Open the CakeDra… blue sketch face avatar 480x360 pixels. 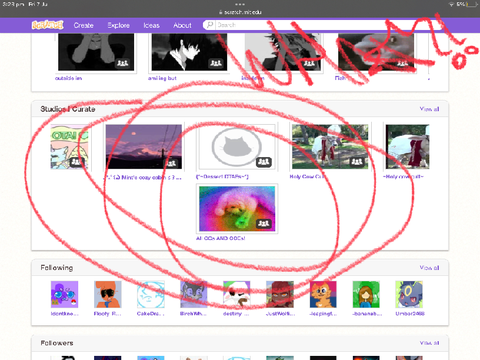coord(151,294)
